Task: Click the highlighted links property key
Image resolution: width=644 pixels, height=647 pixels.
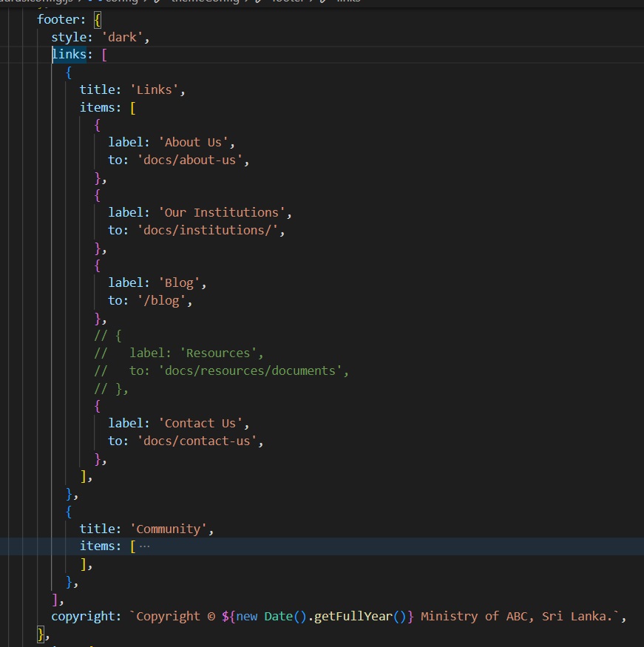Action: pos(68,54)
